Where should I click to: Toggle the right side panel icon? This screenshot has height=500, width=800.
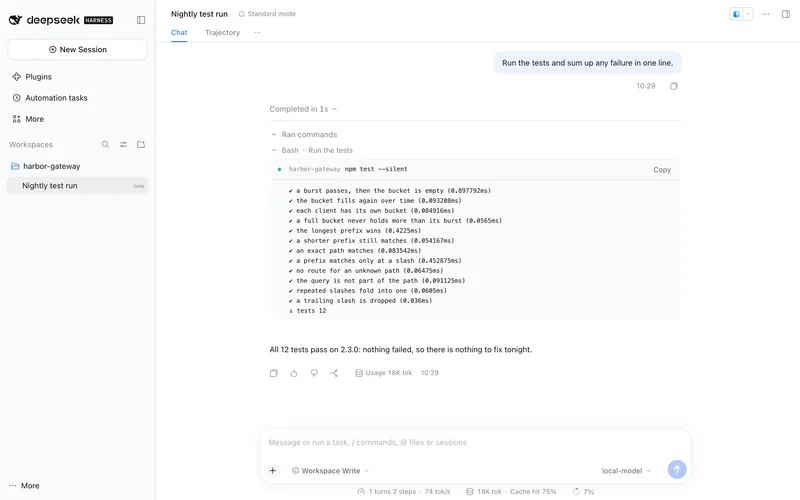tap(786, 14)
